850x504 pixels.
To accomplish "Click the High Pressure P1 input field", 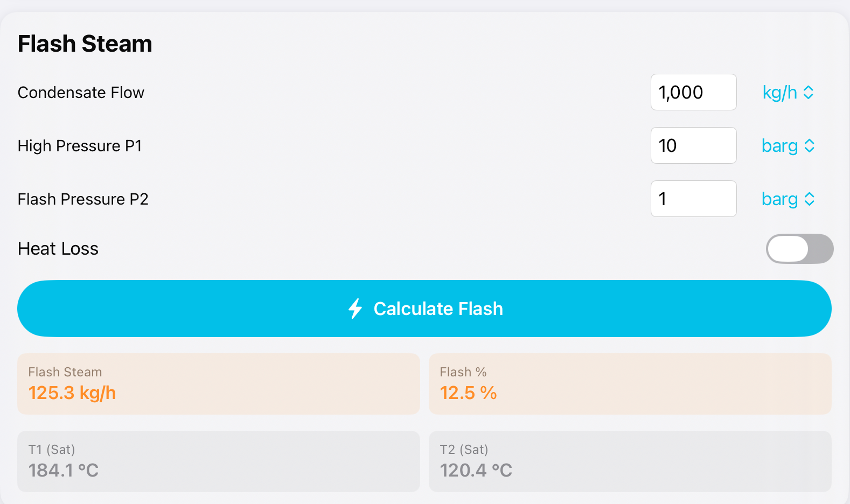I will 693,146.
